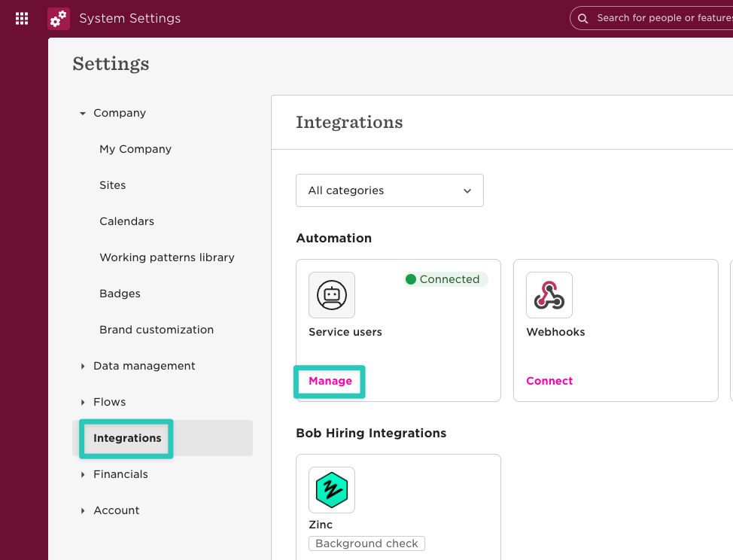Select Integrations in the sidebar

[x=127, y=438]
